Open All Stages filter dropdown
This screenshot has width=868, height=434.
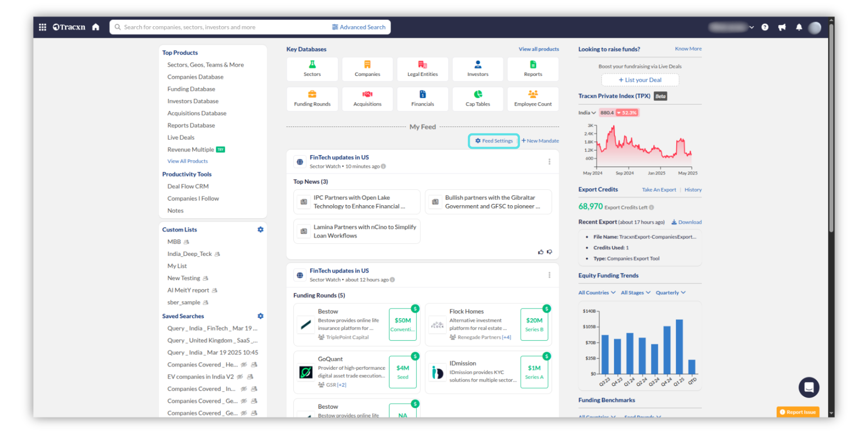point(635,292)
